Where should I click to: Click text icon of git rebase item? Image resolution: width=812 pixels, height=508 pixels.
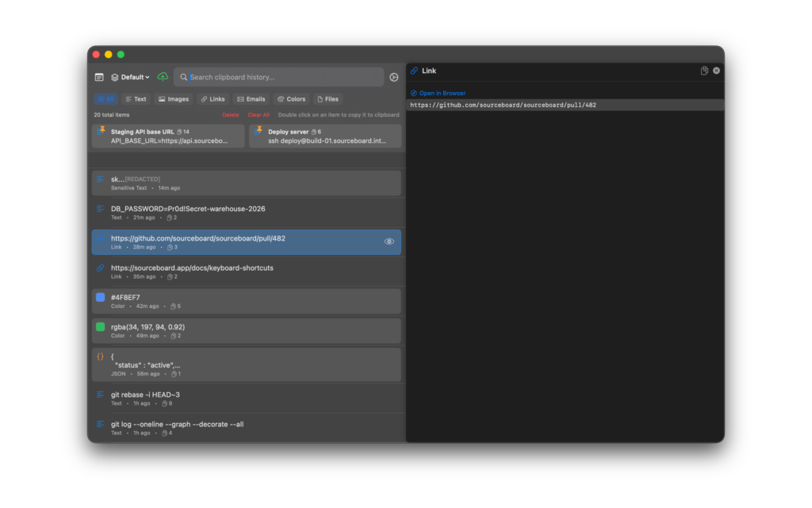coord(101,394)
